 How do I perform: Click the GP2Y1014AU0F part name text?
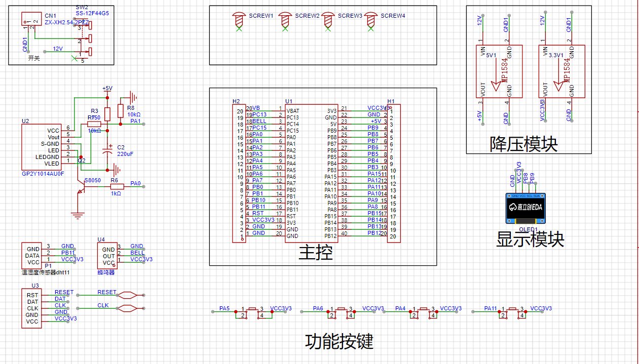pyautogui.click(x=43, y=174)
